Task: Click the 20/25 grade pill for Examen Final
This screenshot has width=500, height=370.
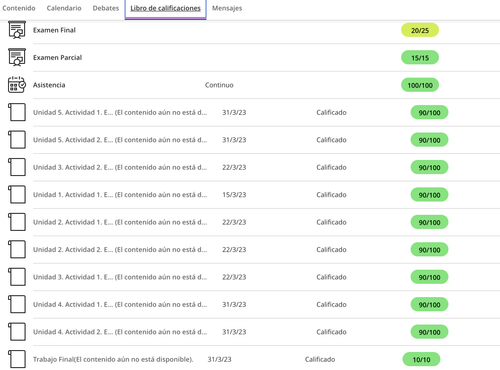Action: pos(420,30)
